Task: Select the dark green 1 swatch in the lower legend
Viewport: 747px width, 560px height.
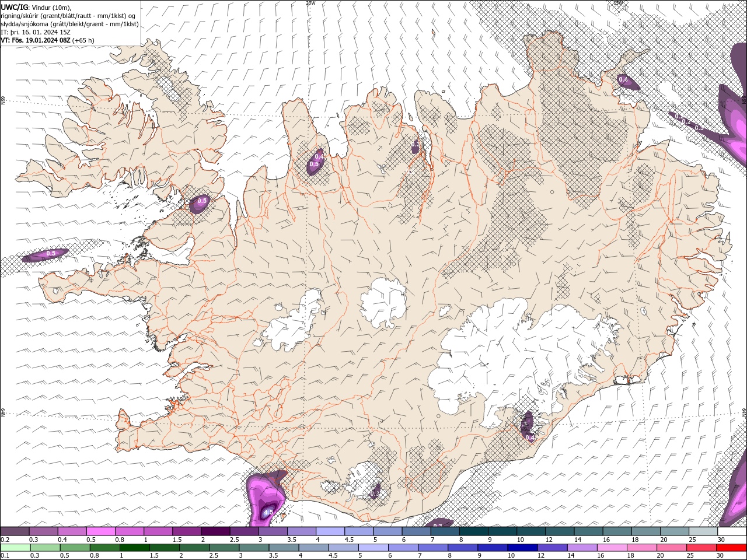Action: click(135, 547)
